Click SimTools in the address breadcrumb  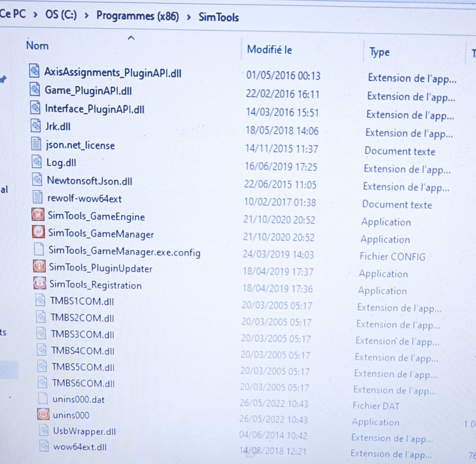coord(219,17)
